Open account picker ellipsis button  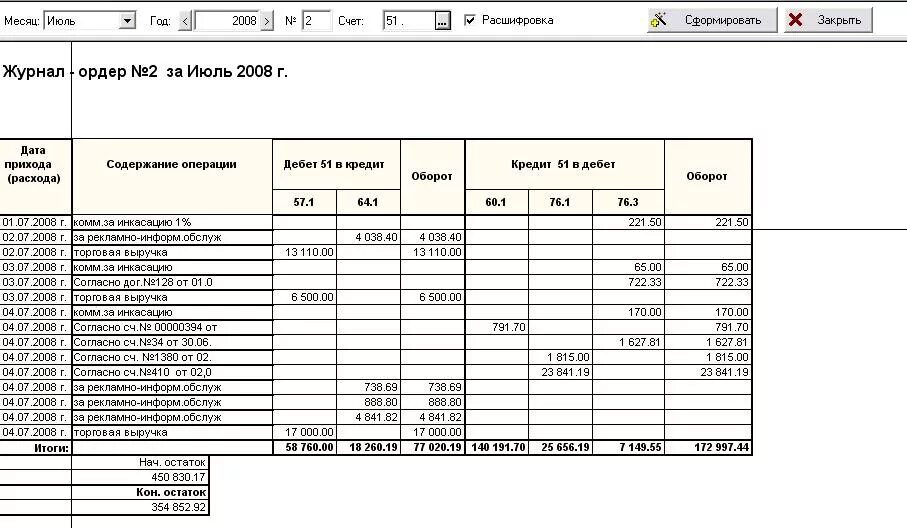click(x=443, y=21)
